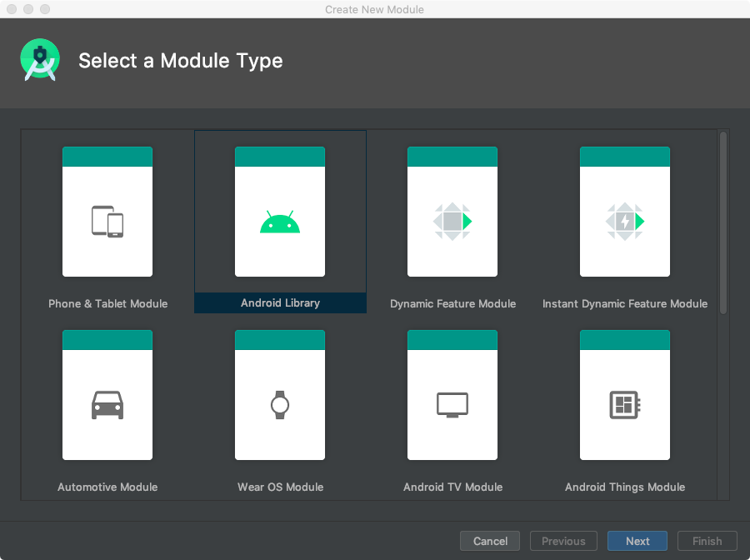Select the Automotive car icon

[x=107, y=405]
